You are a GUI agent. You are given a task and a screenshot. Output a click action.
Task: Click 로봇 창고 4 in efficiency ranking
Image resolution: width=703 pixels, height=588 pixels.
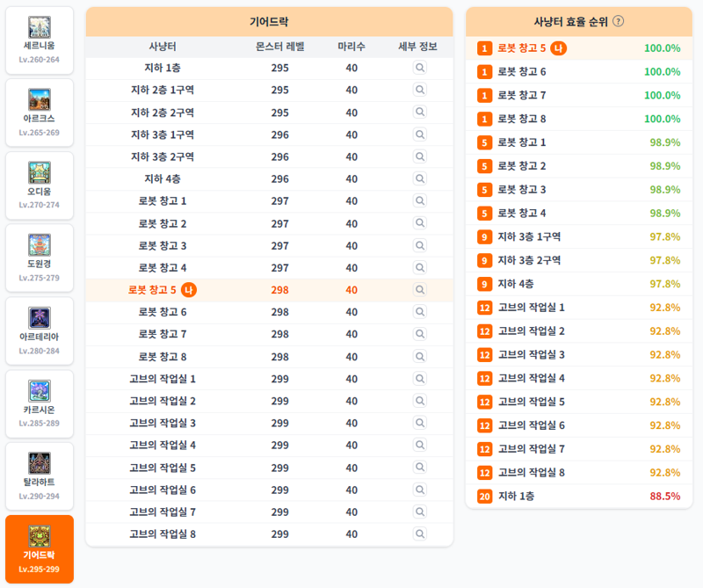pos(579,213)
